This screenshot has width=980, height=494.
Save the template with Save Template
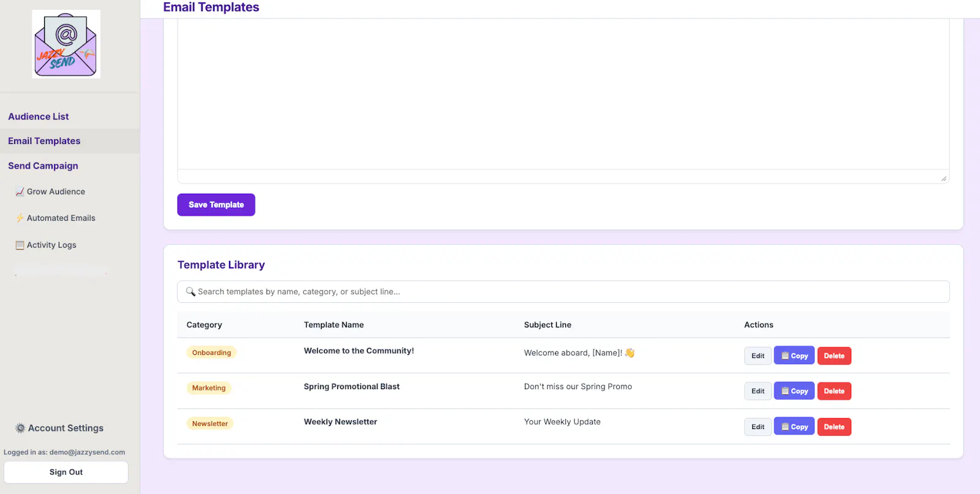(216, 205)
